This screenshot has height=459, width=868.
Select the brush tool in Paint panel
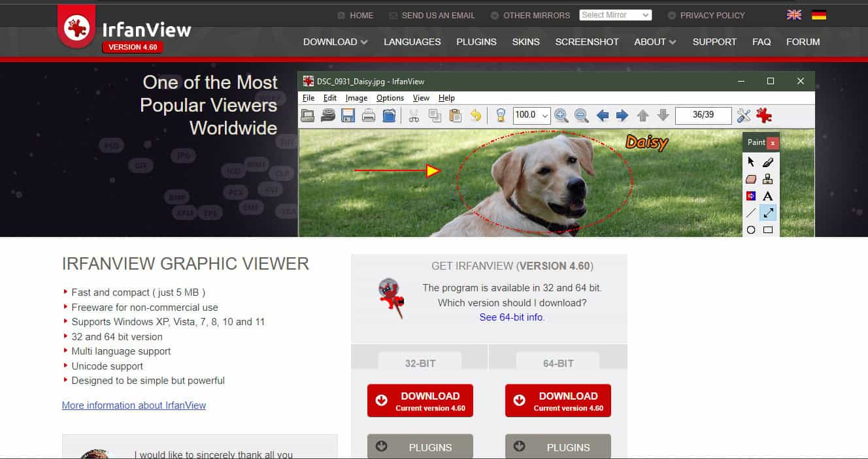(x=768, y=162)
